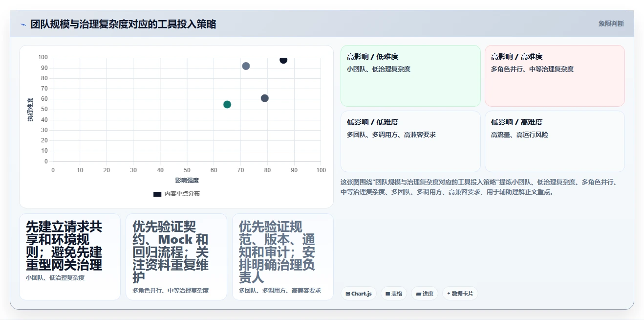Click the dark legend swatch for 内容重点分布
Image resolution: width=644 pixels, height=320 pixels.
point(157,194)
